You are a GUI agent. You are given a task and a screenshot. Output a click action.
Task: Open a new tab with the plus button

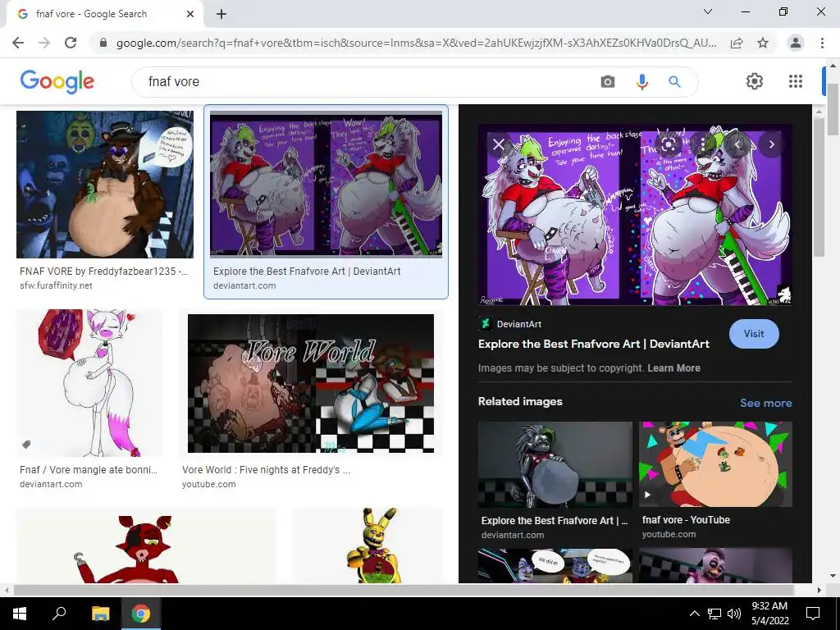[221, 14]
